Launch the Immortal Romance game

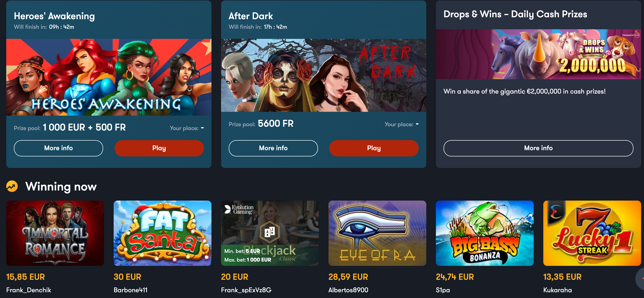pos(55,233)
